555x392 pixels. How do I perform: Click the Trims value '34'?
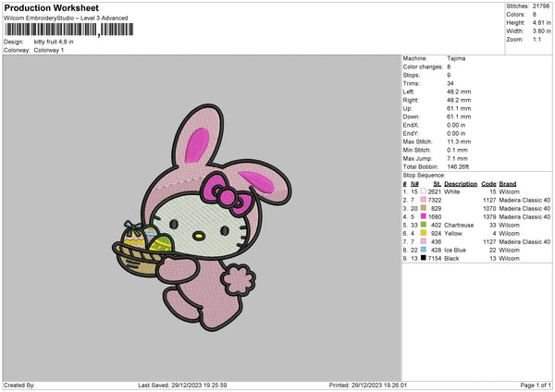coord(450,83)
